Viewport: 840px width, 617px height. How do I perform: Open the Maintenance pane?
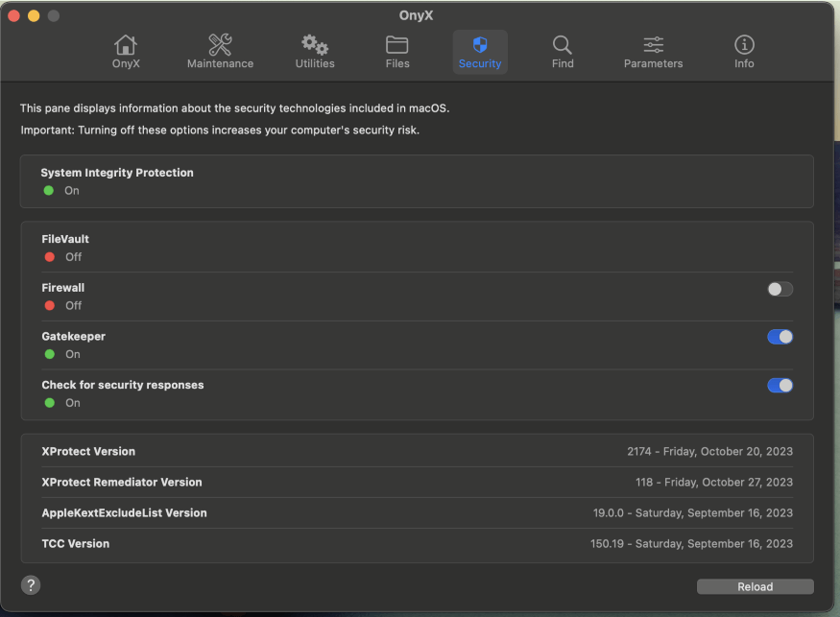coord(220,52)
